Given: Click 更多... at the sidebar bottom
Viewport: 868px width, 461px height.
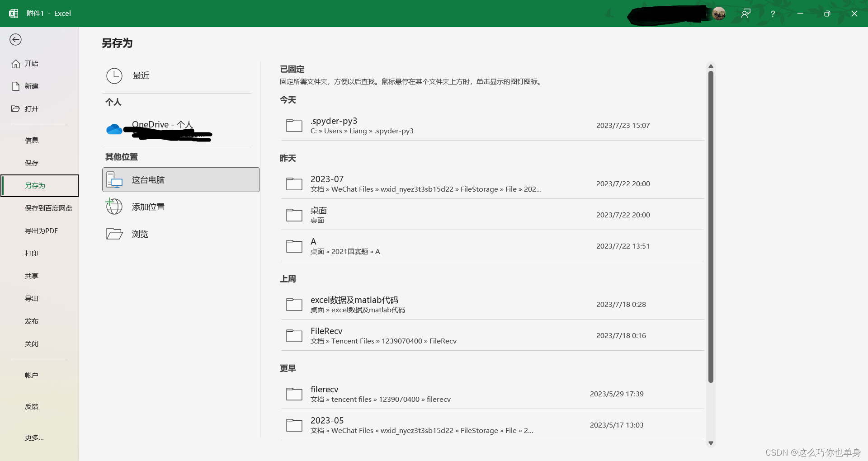Looking at the screenshot, I should [34, 437].
